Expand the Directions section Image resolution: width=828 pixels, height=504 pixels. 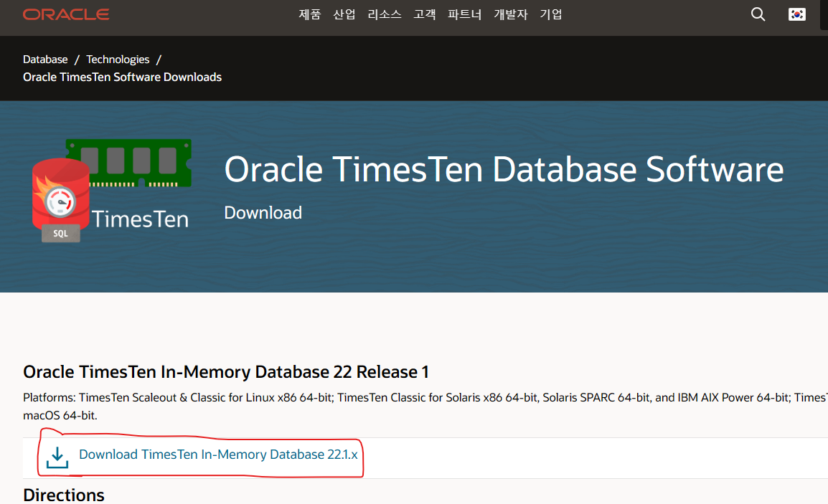64,495
